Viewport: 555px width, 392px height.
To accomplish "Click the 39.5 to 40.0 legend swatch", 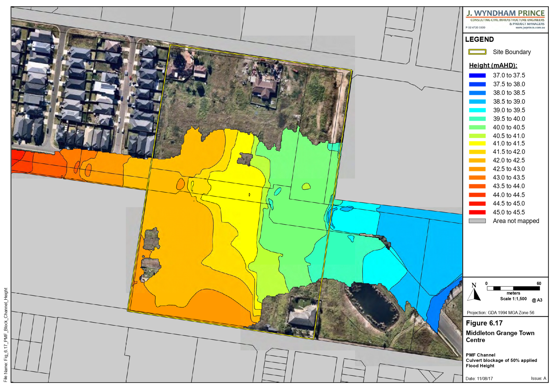I will [x=477, y=119].
